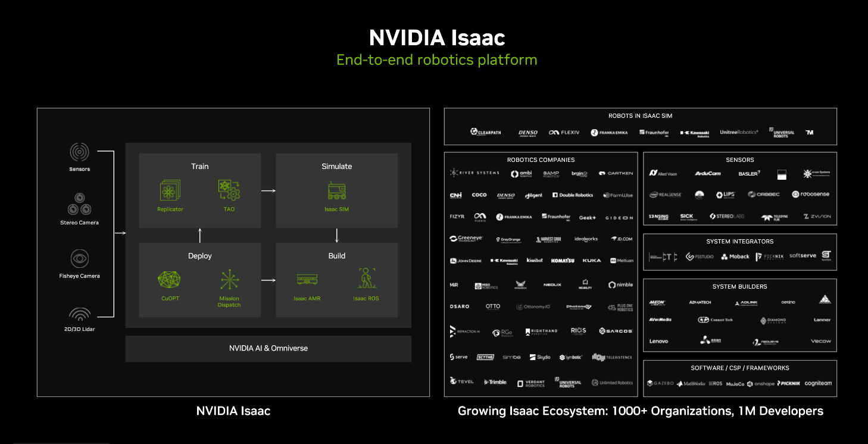Click the COCO logo text
868x444 pixels.
coord(479,195)
